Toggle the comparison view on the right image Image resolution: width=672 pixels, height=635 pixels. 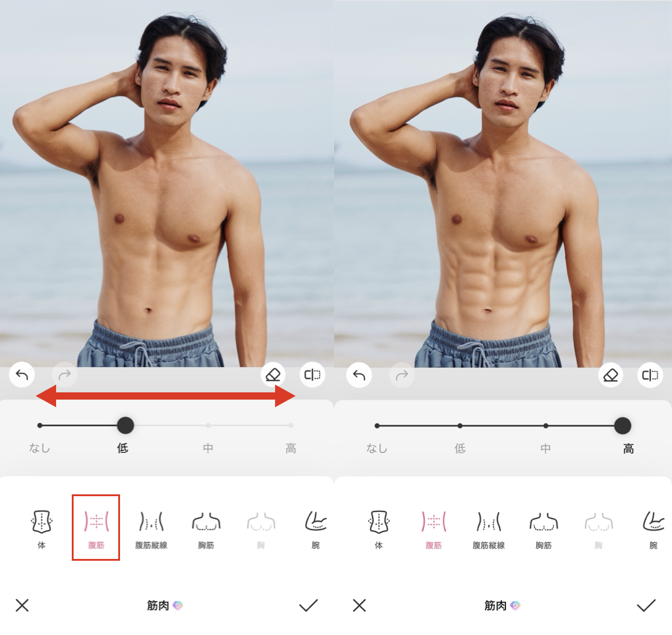pyautogui.click(x=650, y=374)
